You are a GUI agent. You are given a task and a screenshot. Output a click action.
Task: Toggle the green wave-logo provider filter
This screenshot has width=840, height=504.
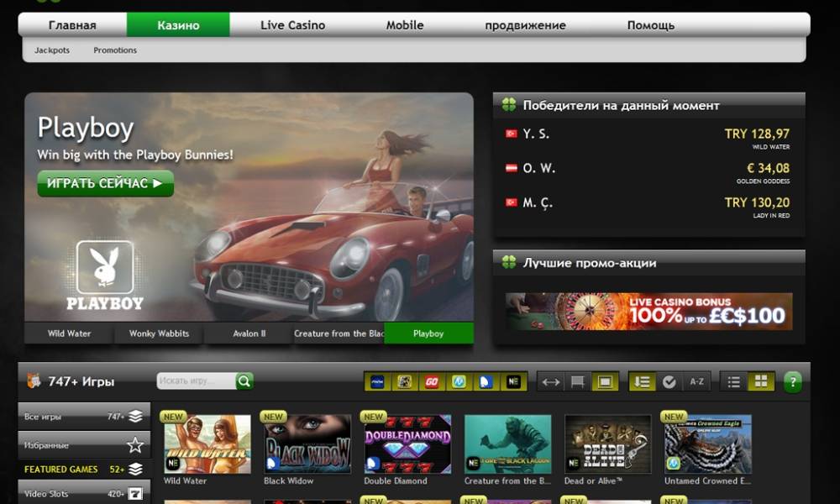coord(459,382)
